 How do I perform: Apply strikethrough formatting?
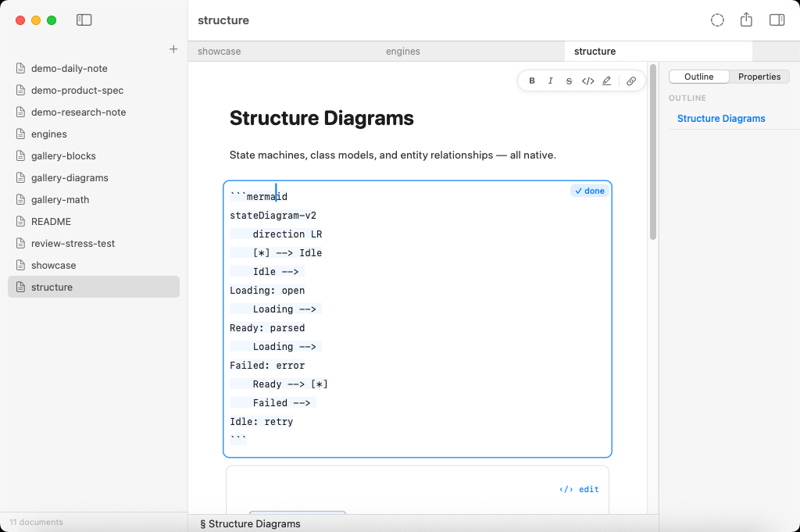coord(569,80)
